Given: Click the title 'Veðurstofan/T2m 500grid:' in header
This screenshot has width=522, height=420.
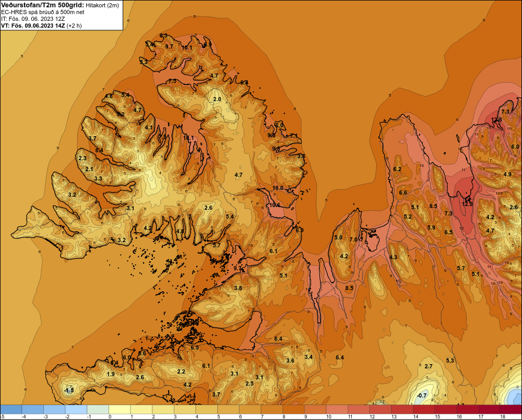Looking at the screenshot, I should 43,5.
